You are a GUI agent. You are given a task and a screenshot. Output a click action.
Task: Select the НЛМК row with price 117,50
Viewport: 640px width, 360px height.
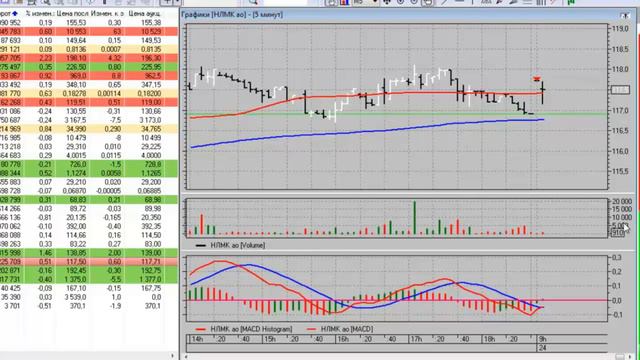pos(89,262)
